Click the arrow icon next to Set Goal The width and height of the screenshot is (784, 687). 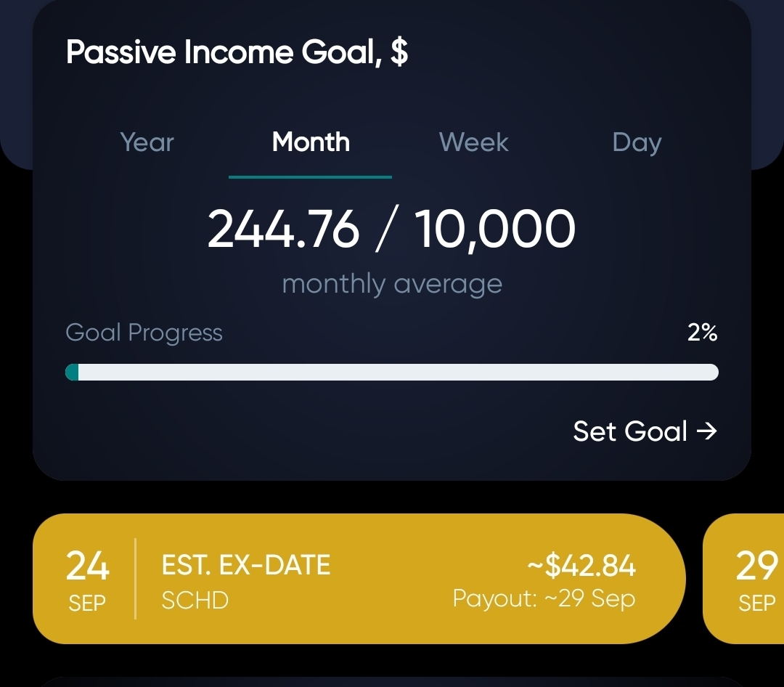pyautogui.click(x=707, y=431)
